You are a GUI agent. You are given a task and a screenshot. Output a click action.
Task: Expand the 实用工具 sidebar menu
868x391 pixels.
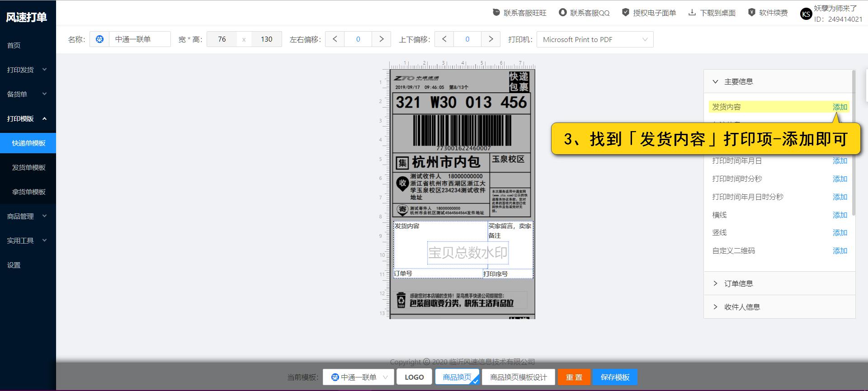coord(28,240)
